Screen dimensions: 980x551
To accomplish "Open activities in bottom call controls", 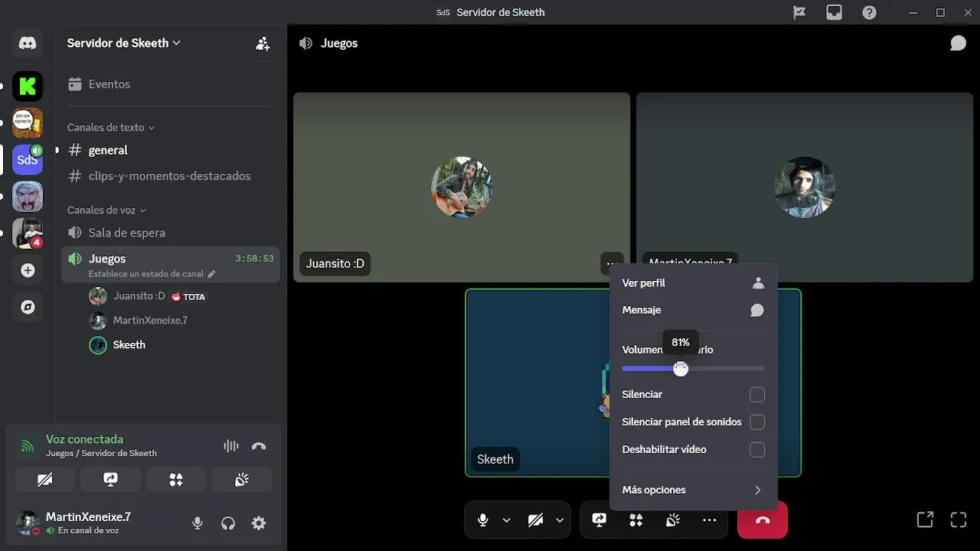I will pyautogui.click(x=636, y=520).
